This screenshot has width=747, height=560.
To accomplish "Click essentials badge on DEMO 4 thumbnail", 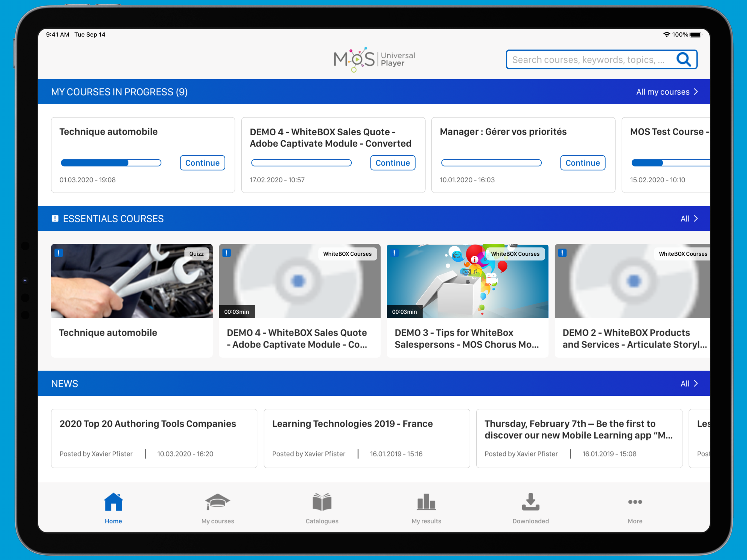I will coord(226,253).
